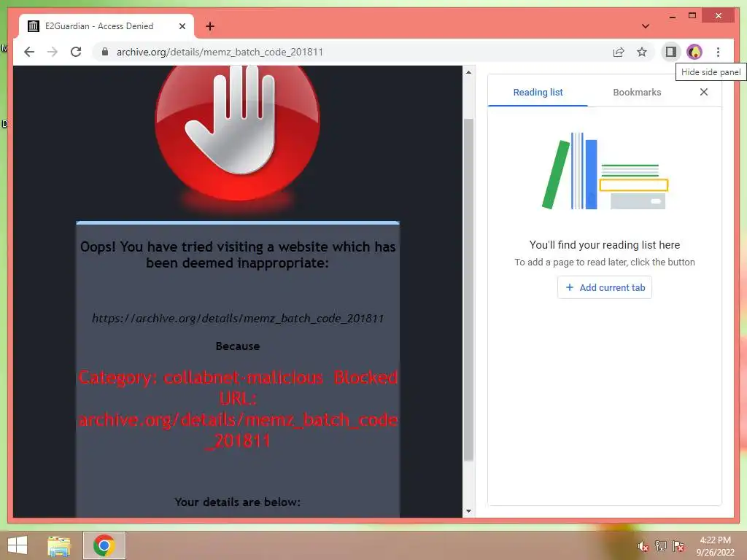Select E2Guardian - Access Denied tab
The width and height of the screenshot is (747, 560).
[x=107, y=26]
